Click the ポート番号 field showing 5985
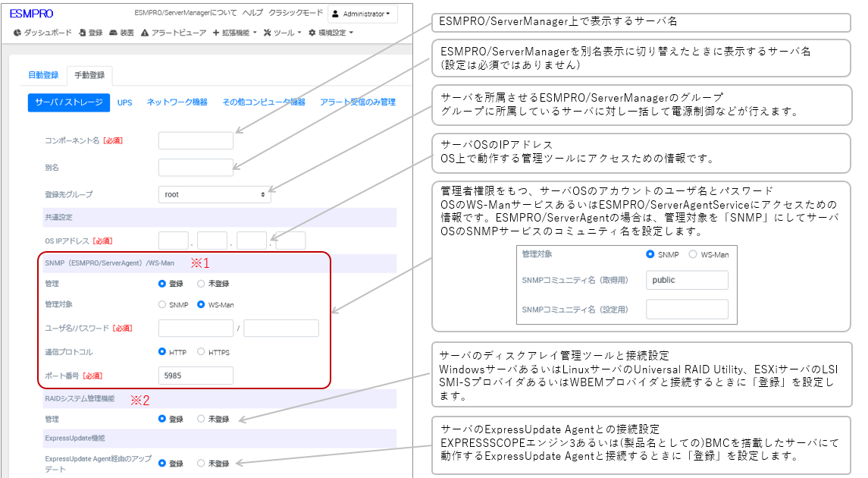The width and height of the screenshot is (868, 478). point(196,376)
